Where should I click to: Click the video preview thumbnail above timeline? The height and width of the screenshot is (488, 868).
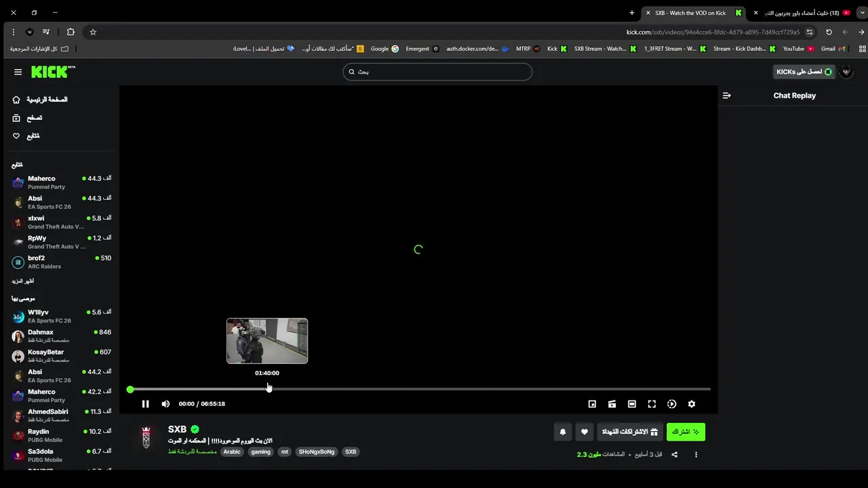coord(267,341)
